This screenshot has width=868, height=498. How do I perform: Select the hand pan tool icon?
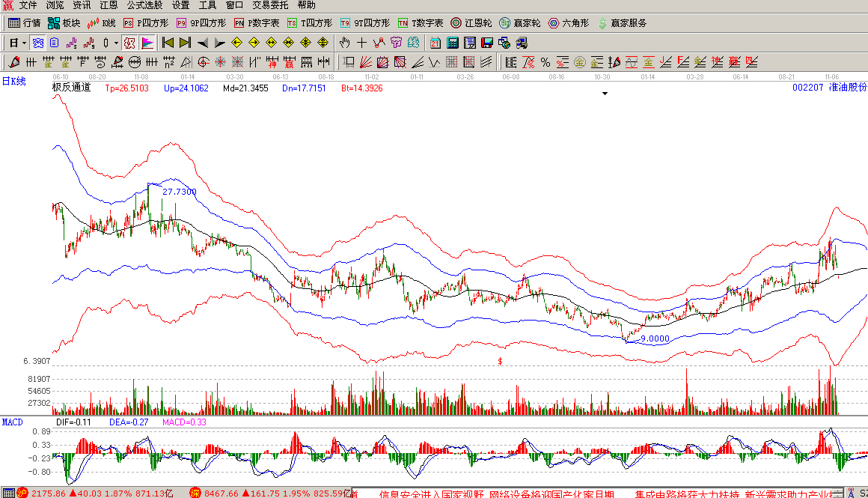click(x=344, y=43)
